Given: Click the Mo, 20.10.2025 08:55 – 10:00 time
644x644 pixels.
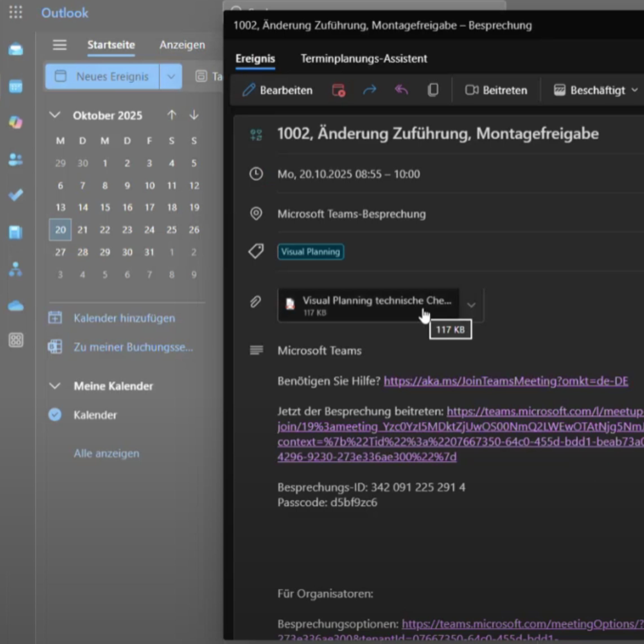Looking at the screenshot, I should [x=349, y=174].
